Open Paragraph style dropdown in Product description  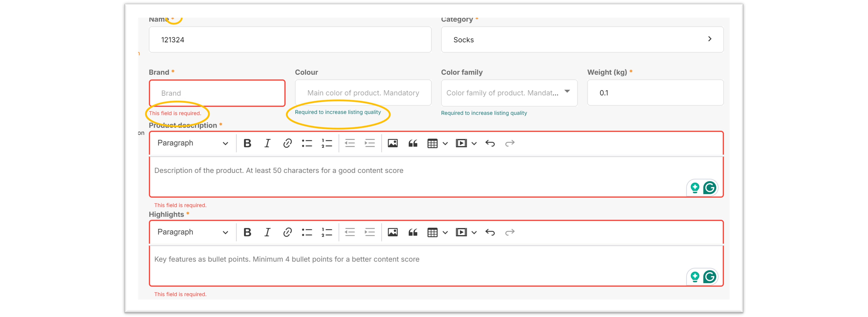coord(192,143)
